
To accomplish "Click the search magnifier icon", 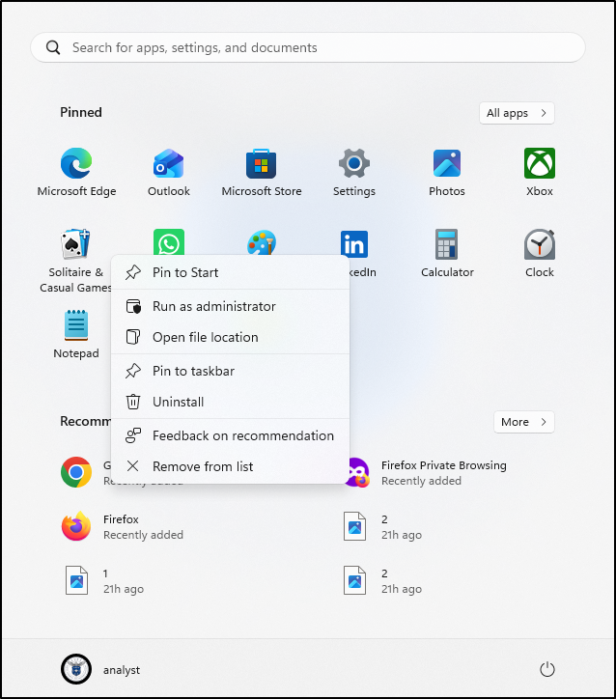I will 53,47.
